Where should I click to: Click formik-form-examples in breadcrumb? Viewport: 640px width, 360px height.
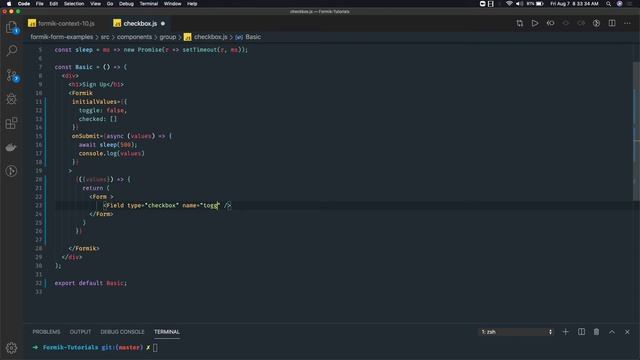point(62,37)
